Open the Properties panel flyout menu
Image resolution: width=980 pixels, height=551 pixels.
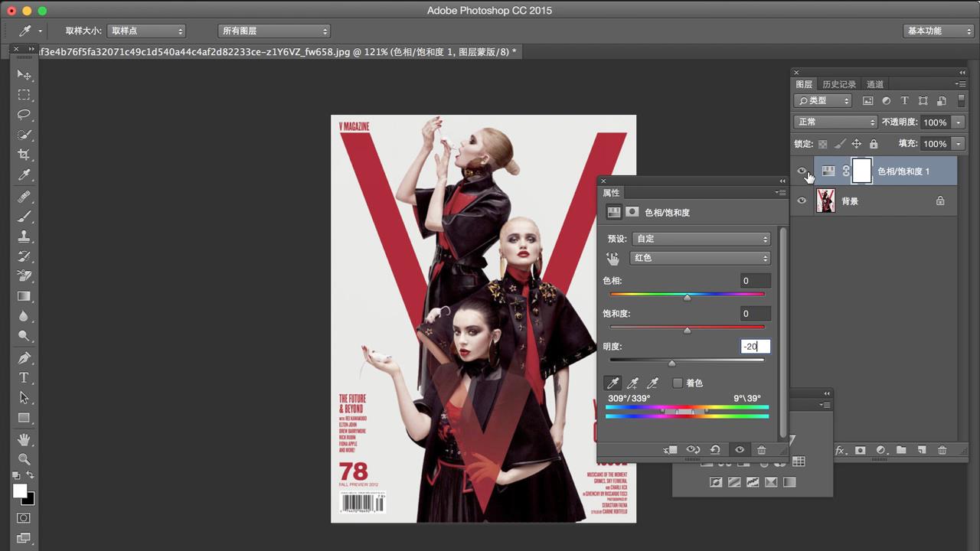click(x=781, y=193)
